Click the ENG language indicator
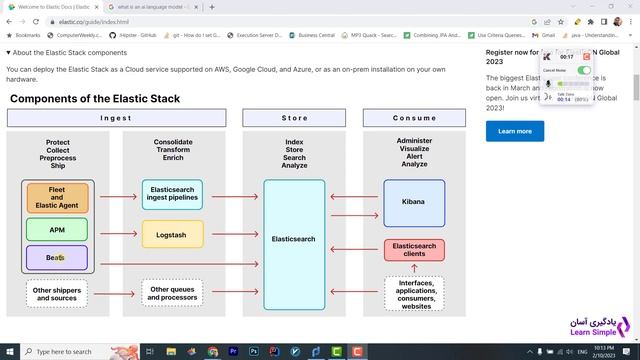This screenshot has height=360, width=640. tap(582, 351)
